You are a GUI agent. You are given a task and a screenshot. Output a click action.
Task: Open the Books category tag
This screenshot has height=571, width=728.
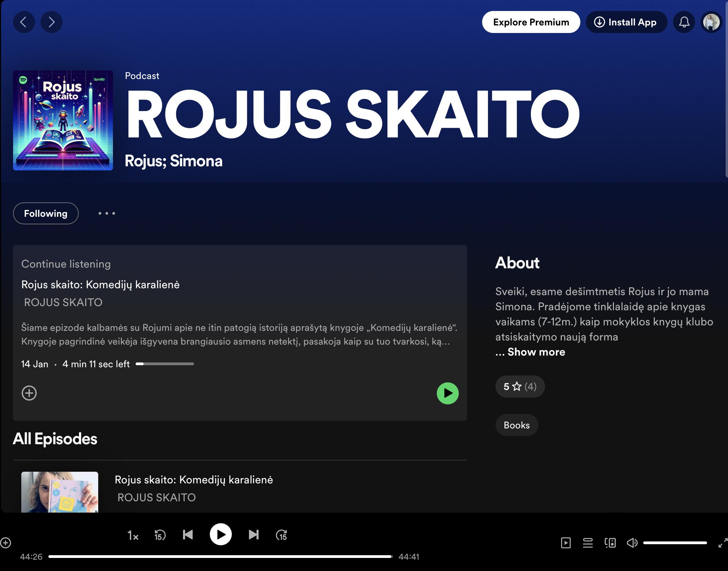(516, 425)
